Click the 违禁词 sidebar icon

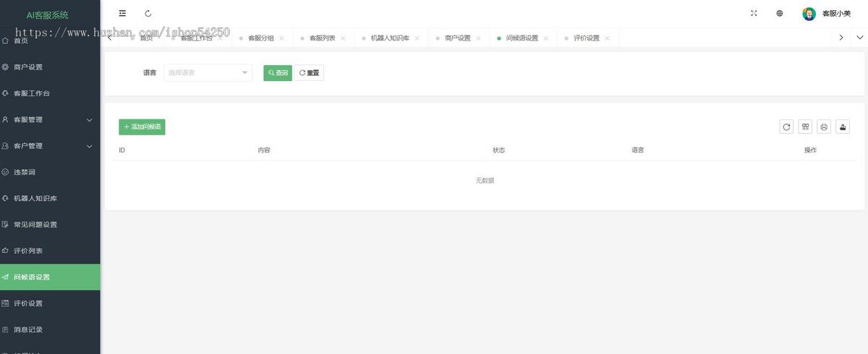(5, 172)
